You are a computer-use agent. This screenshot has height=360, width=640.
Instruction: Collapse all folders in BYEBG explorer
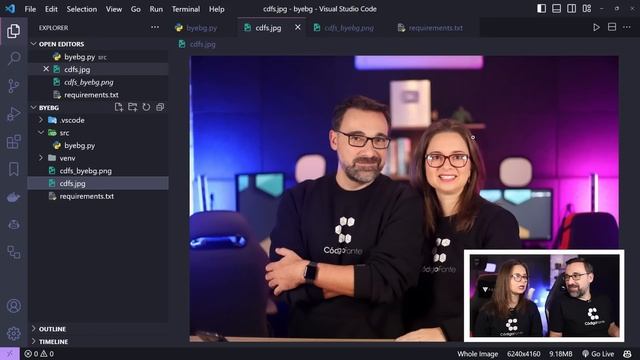(160, 107)
